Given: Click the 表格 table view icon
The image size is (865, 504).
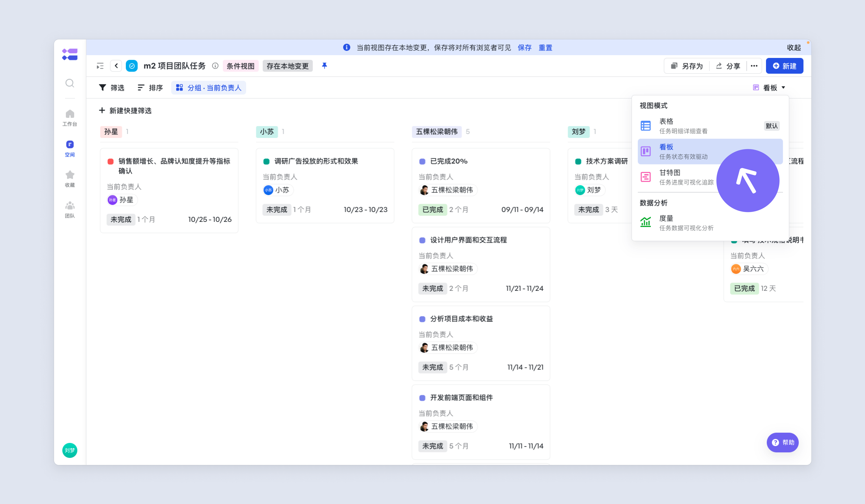Looking at the screenshot, I should tap(646, 126).
